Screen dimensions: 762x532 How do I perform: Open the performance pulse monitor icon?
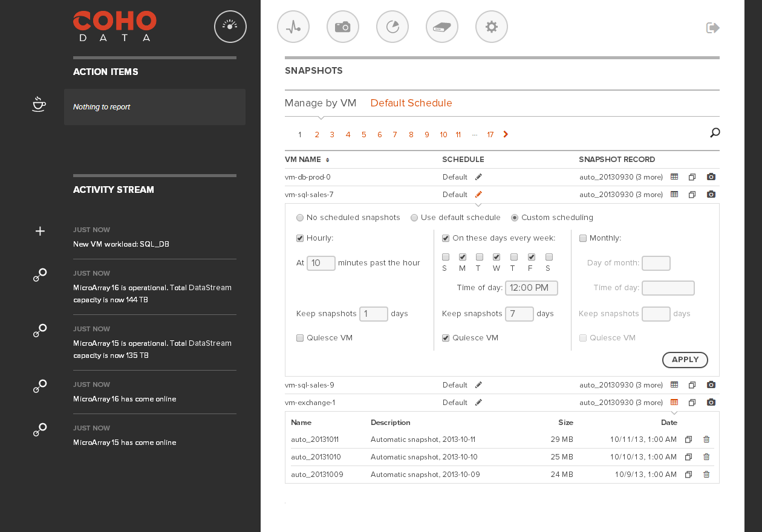click(x=293, y=27)
